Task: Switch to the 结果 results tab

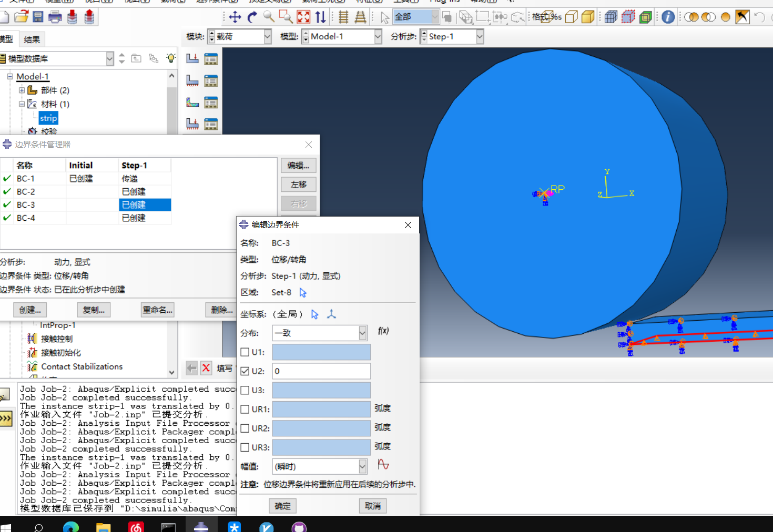Action: coord(32,39)
